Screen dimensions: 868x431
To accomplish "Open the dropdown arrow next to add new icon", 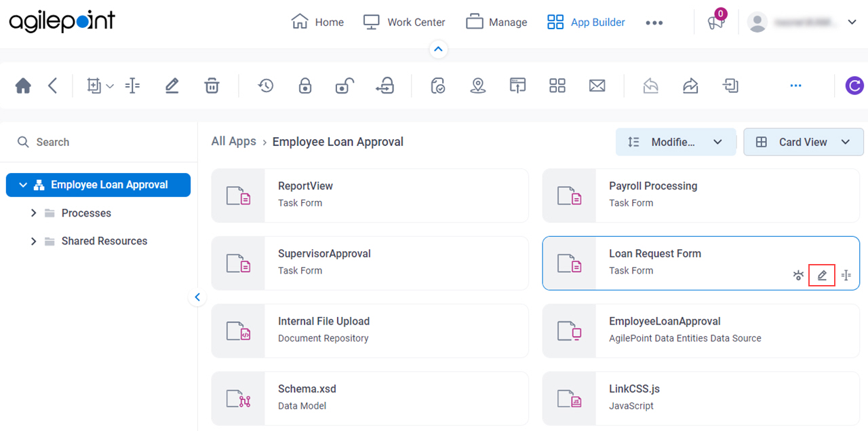I will [x=110, y=86].
